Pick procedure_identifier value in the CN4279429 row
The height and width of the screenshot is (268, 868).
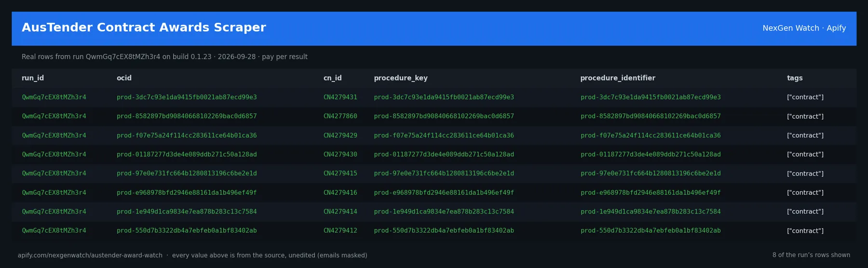click(x=651, y=135)
